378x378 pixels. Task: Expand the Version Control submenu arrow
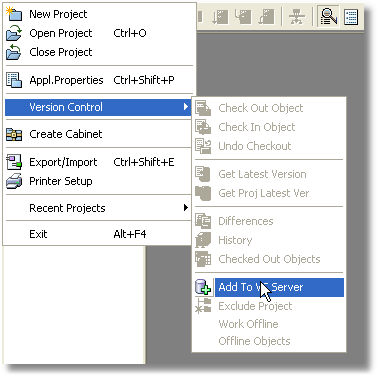[x=186, y=107]
